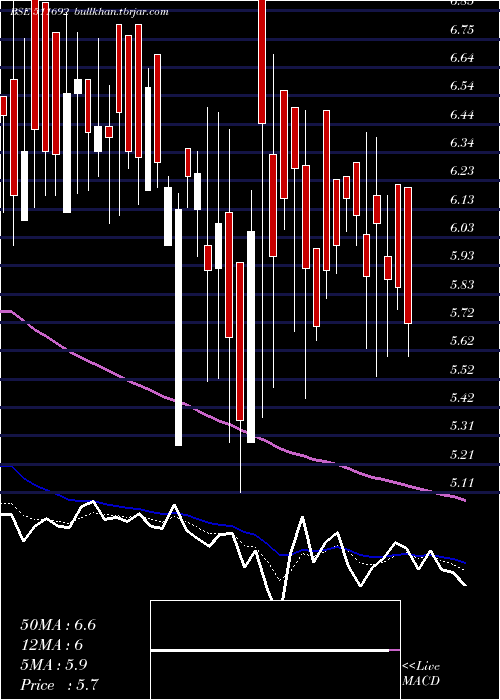Select the 6.34 price level label
500x700 pixels.
[462, 143]
